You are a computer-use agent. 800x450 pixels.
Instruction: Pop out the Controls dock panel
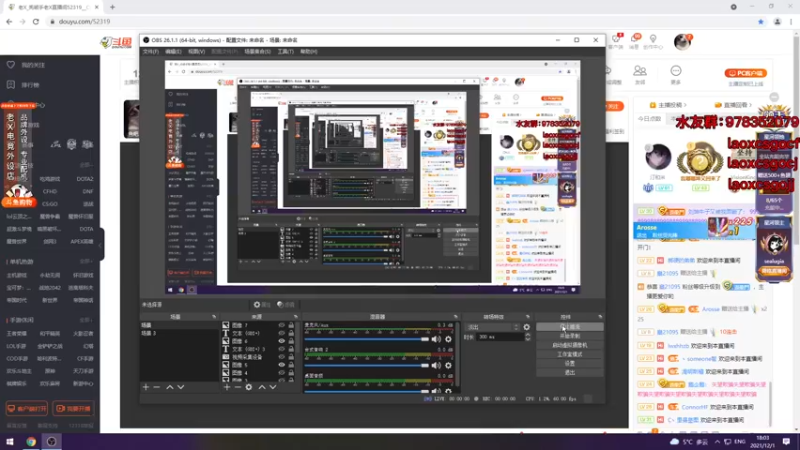[x=600, y=317]
